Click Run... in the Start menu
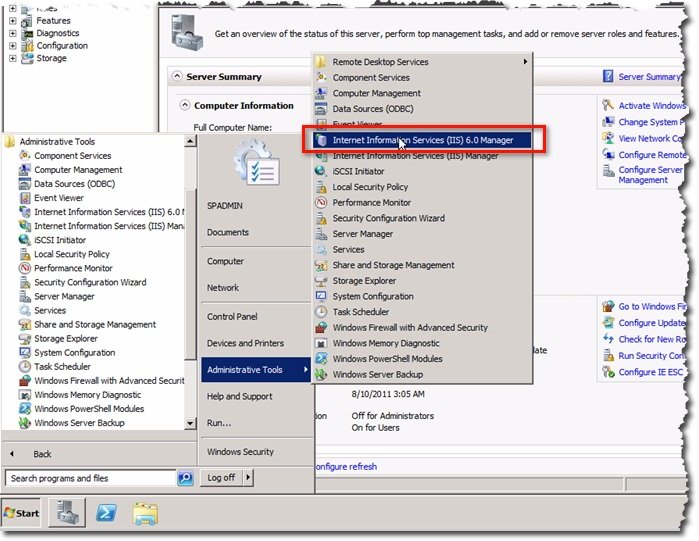This screenshot has height=541, width=699. pyautogui.click(x=219, y=423)
